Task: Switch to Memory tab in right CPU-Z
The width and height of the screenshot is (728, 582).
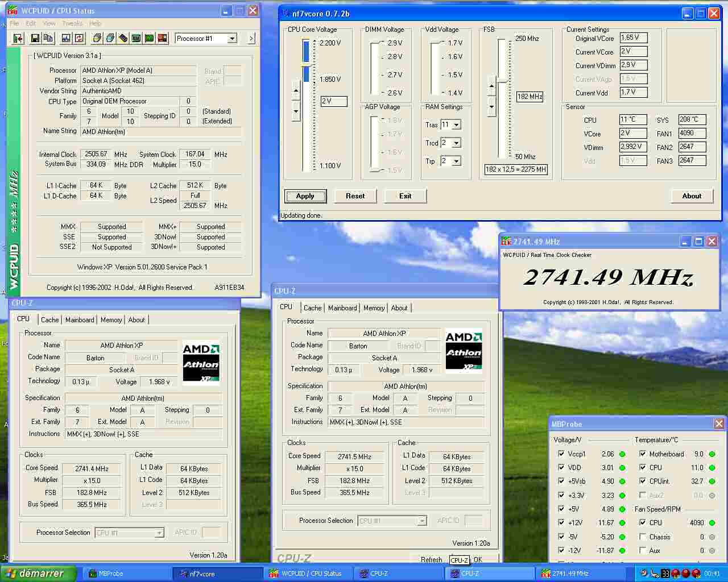Action: (x=374, y=308)
